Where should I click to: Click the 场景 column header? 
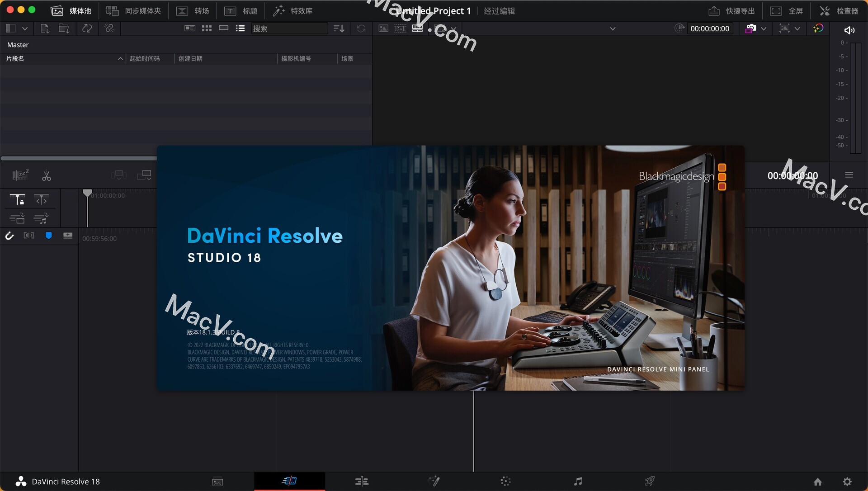355,58
